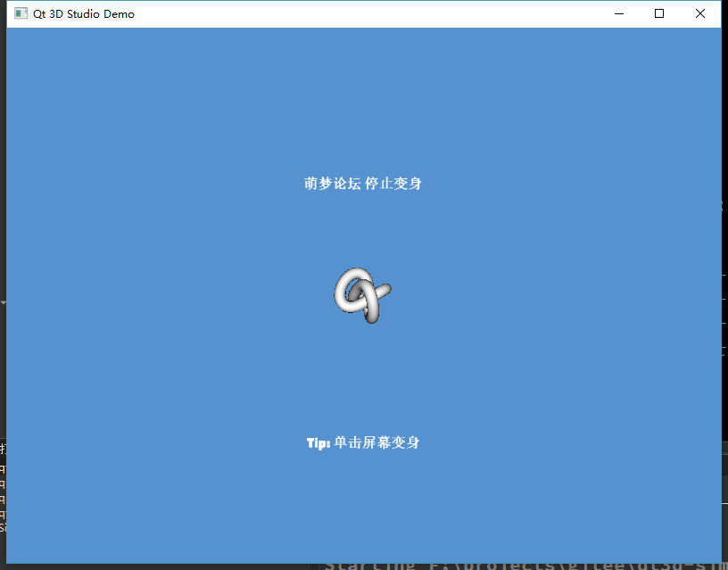Click the Qt 3D Studio icon in the title bar

(x=20, y=13)
